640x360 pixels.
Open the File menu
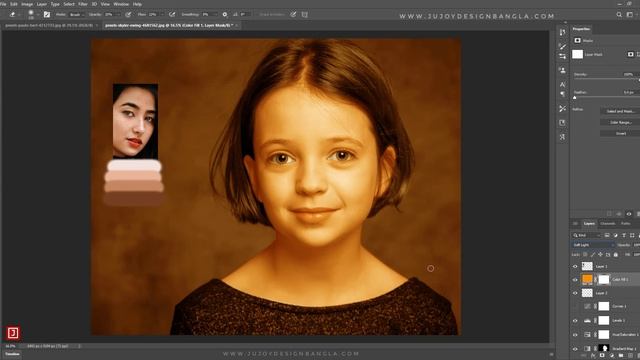tap(3, 4)
